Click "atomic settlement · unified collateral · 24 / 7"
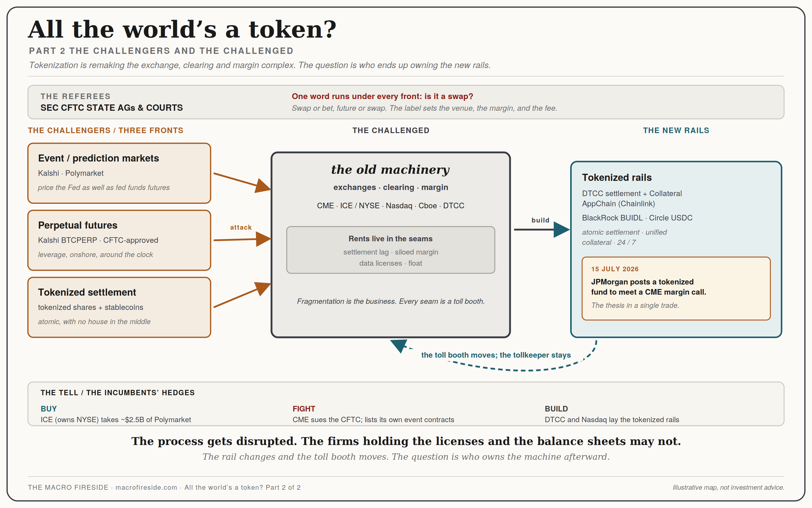 click(x=624, y=237)
